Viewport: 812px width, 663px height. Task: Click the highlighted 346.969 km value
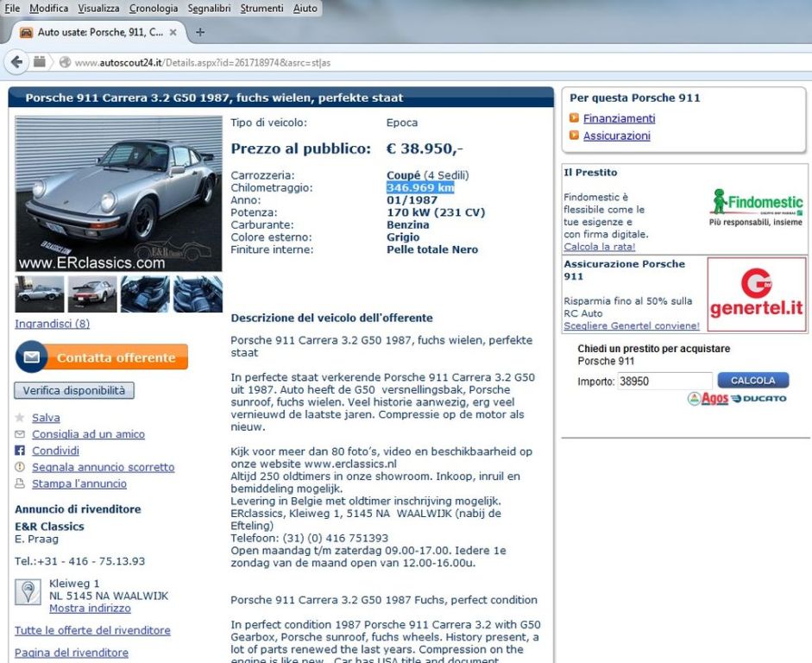click(420, 187)
